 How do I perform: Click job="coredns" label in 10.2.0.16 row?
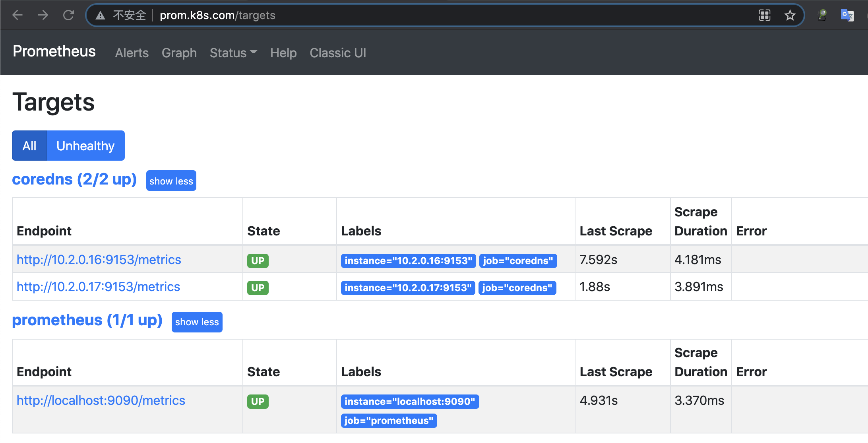(x=518, y=260)
